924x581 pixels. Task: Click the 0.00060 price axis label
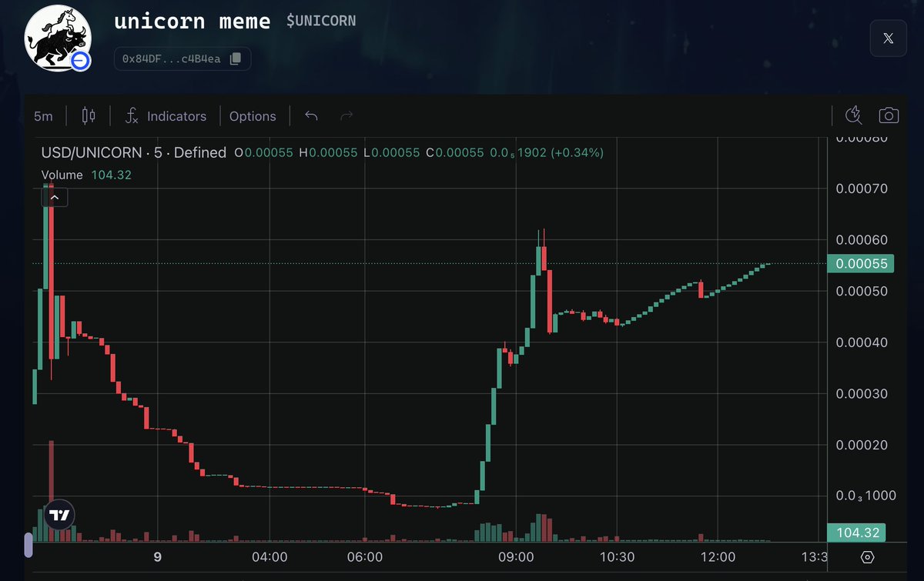pyautogui.click(x=862, y=240)
